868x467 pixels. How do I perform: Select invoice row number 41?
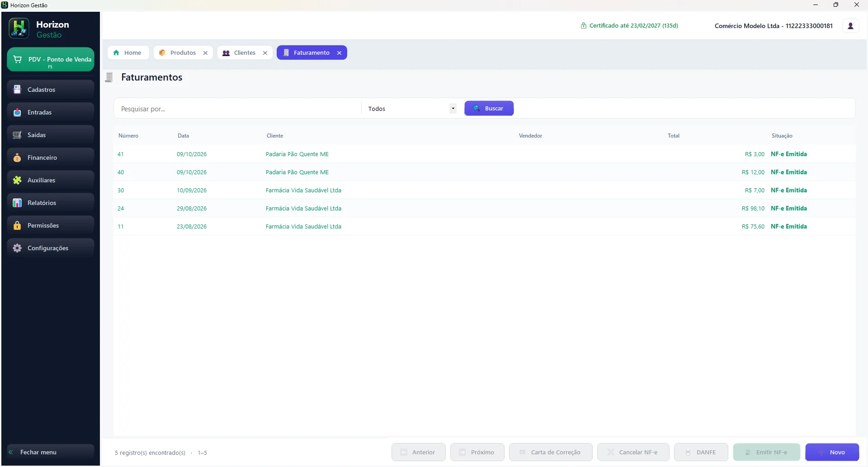(x=484, y=154)
